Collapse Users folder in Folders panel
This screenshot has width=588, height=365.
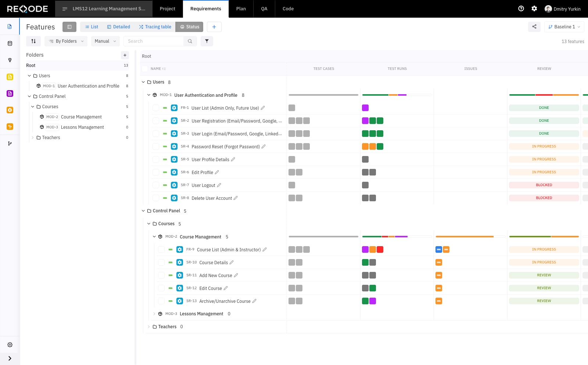(x=29, y=76)
